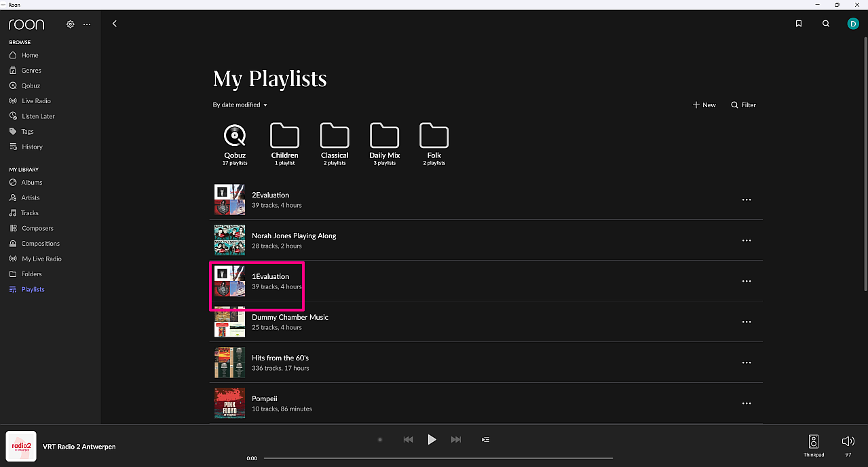Screen dimensions: 868x467
Task: Open Hits from the 60's thumbnail
Action: click(x=229, y=362)
